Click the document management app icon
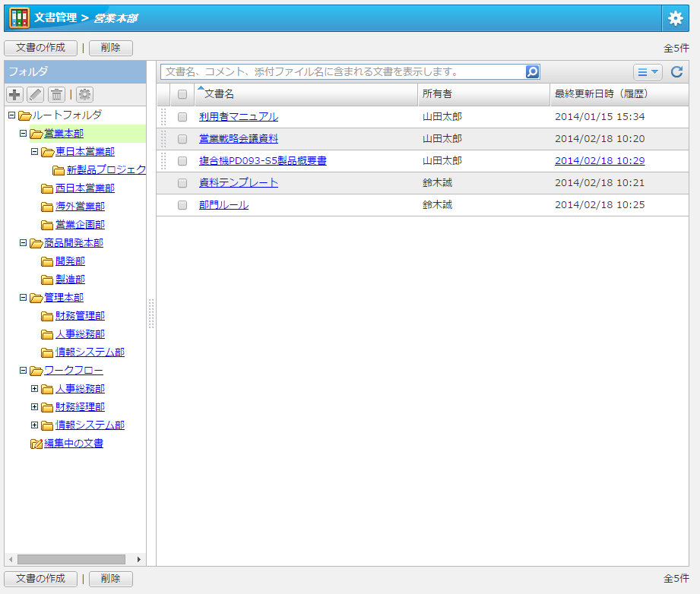Viewport: 700px width, 594px height. point(19,17)
